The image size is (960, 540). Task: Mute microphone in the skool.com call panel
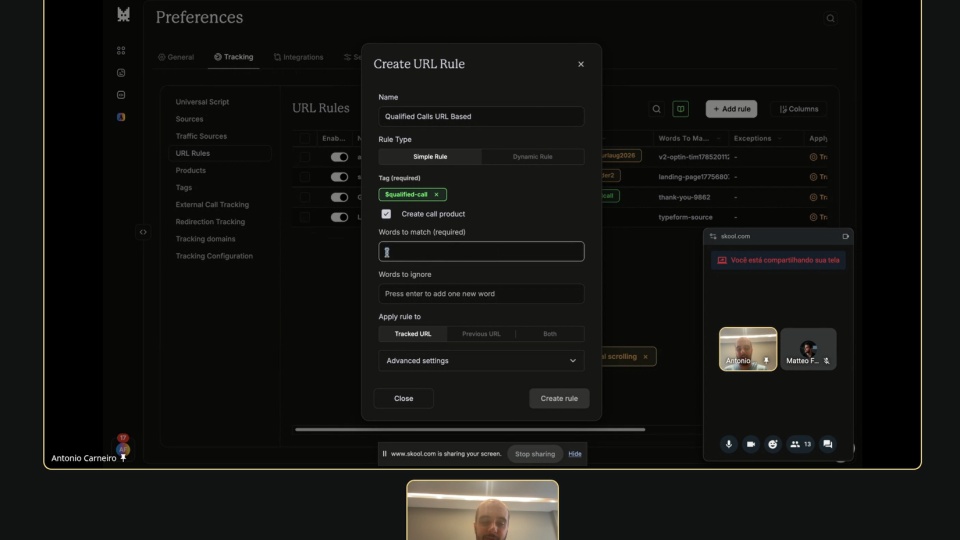click(729, 444)
